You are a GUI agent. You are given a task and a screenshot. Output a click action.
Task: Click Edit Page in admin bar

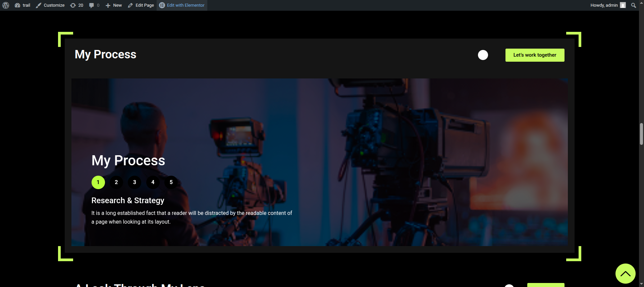(141, 5)
